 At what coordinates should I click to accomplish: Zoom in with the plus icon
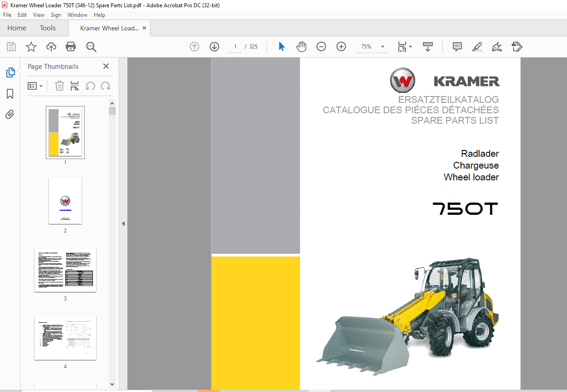pyautogui.click(x=341, y=47)
